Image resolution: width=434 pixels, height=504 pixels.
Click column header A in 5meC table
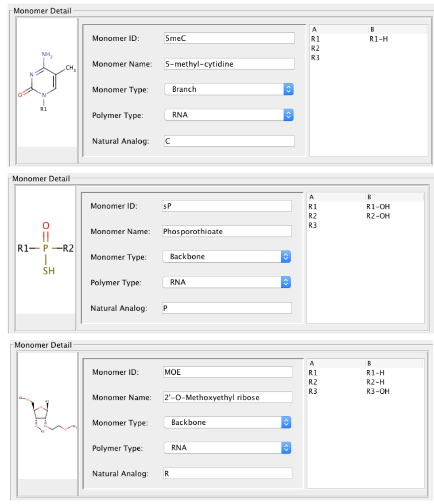339,30
